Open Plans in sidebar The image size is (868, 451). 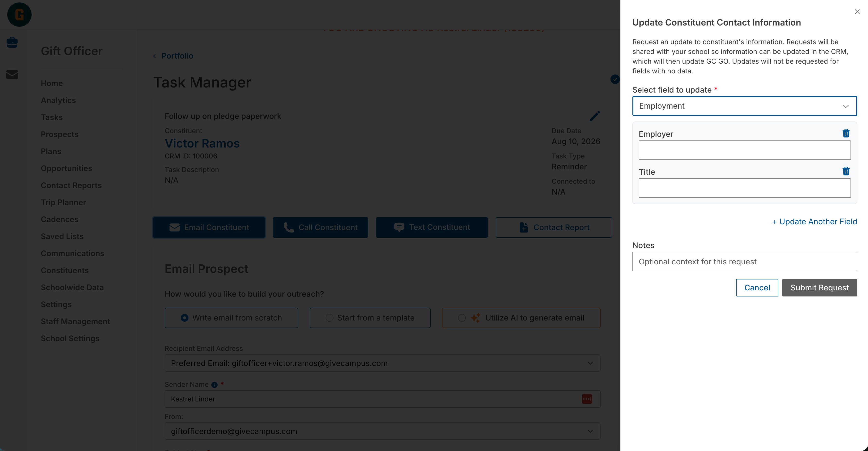coord(51,151)
